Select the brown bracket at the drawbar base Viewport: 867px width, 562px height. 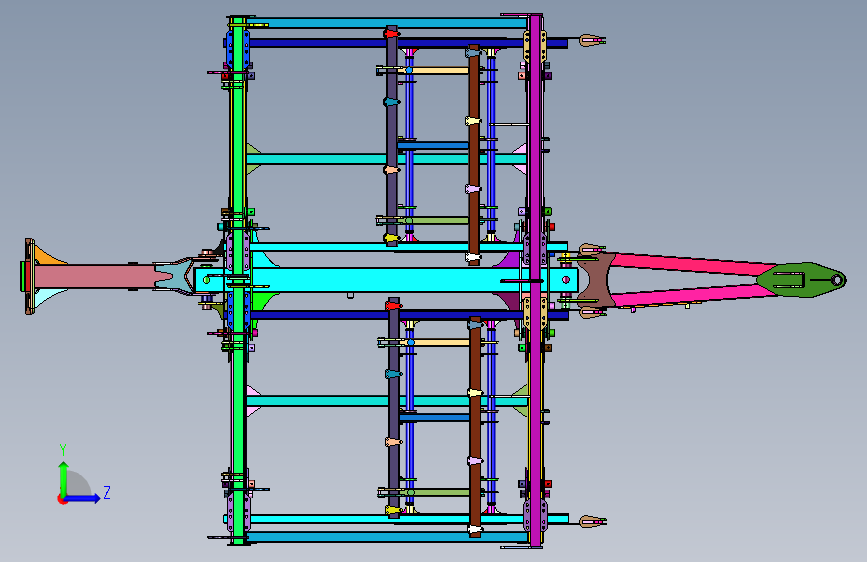click(x=596, y=280)
